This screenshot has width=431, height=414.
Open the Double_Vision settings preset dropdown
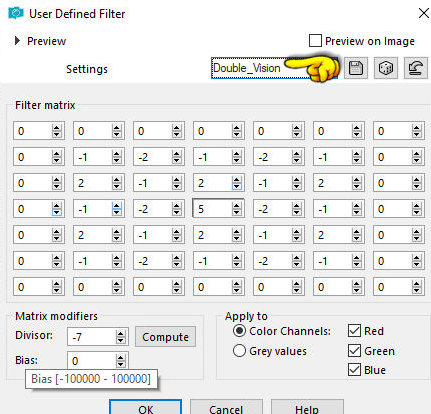tap(274, 68)
